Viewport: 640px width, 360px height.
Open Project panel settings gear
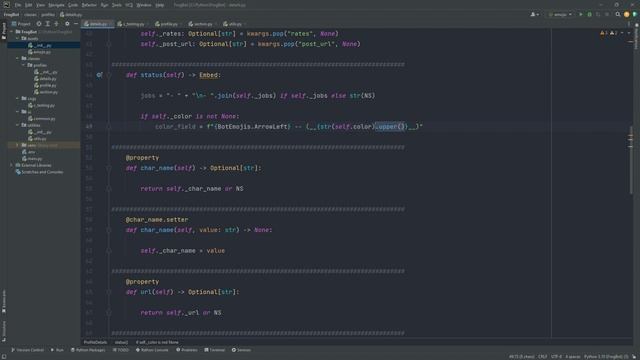pyautogui.click(x=67, y=24)
